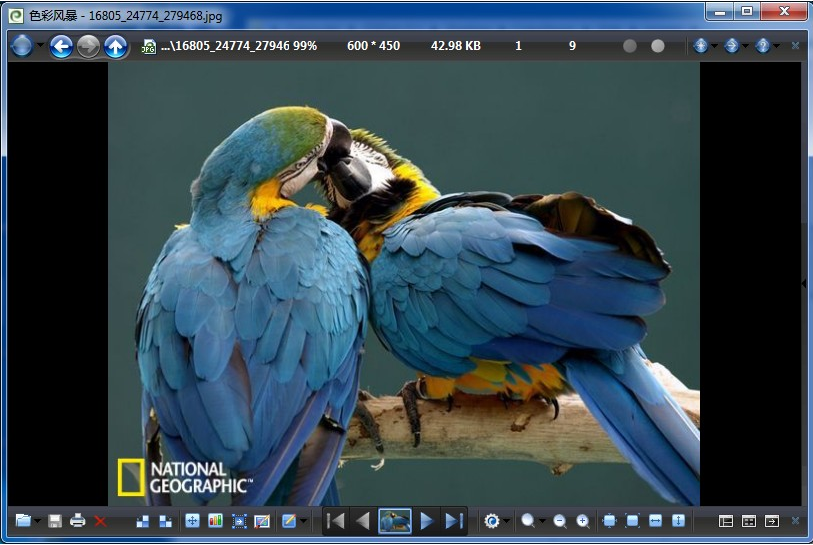Expand the open folder dropdown arrow
This screenshot has width=813, height=545.
click(x=38, y=521)
